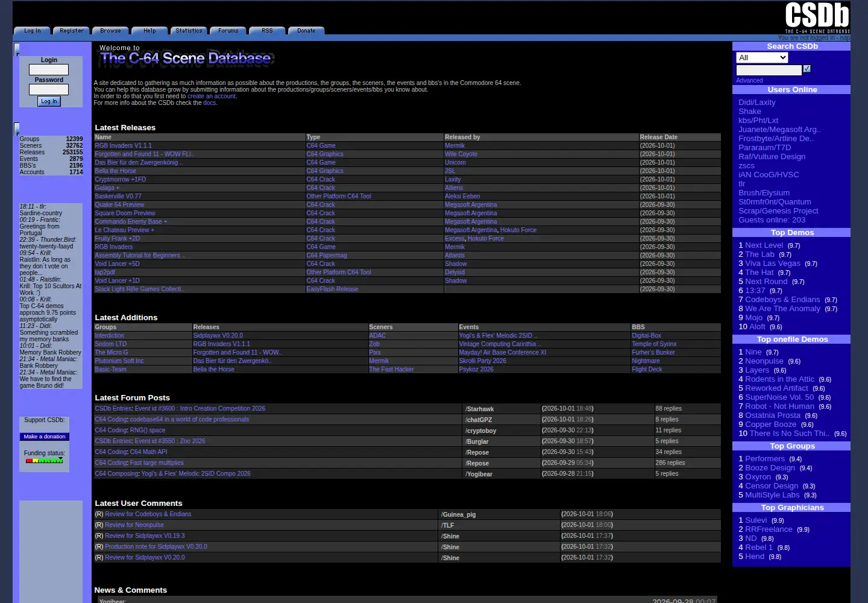Click the checkmark search submit icon
The image size is (868, 603).
807,69
